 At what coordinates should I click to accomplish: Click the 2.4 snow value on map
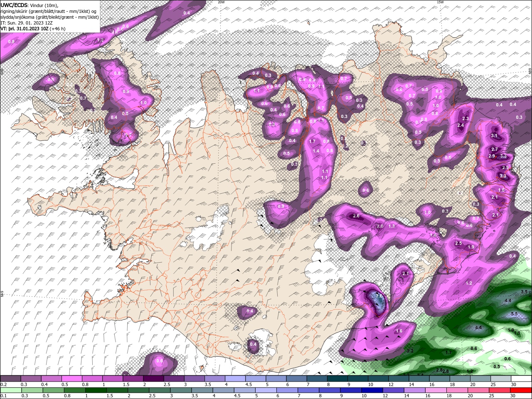click(x=461, y=126)
